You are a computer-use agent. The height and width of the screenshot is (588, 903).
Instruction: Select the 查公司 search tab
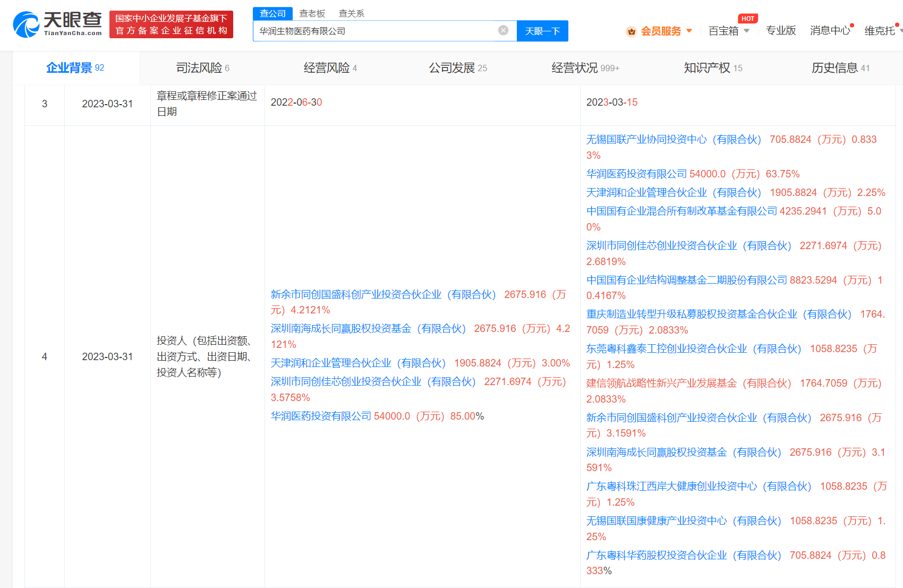(x=272, y=13)
